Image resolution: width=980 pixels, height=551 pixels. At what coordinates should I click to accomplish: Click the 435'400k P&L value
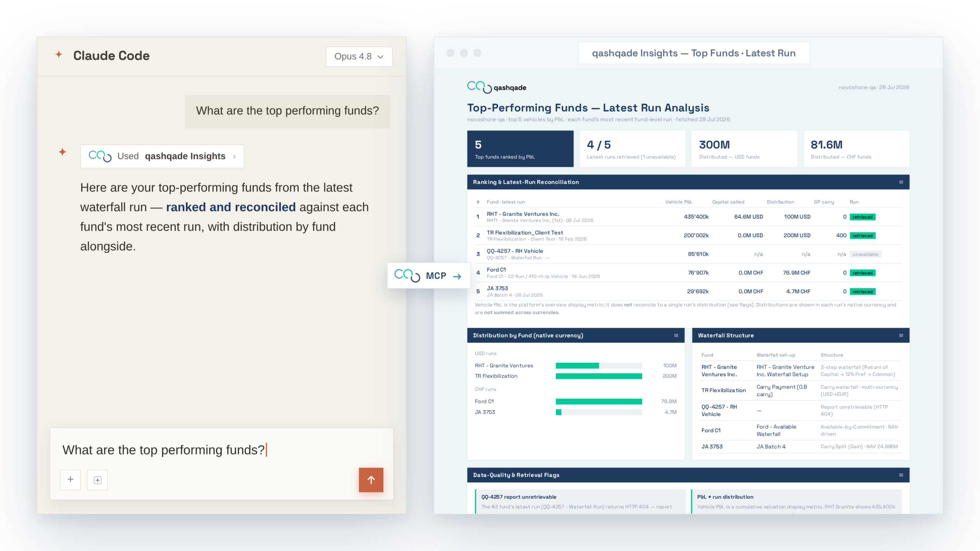(x=696, y=217)
